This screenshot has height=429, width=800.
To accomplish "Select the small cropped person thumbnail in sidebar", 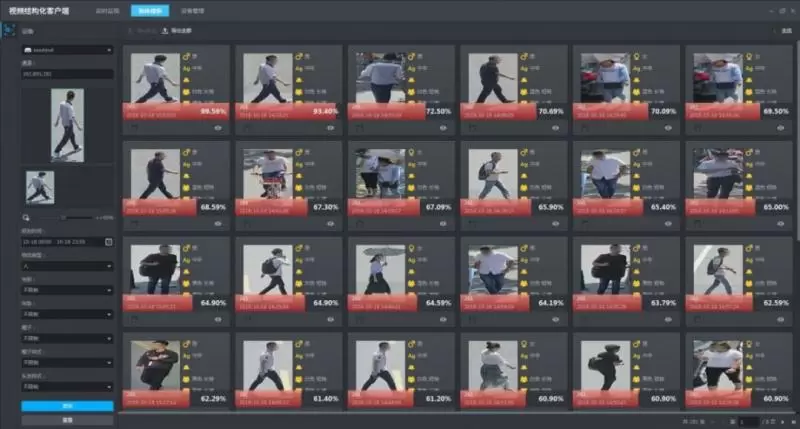I will click(x=39, y=186).
